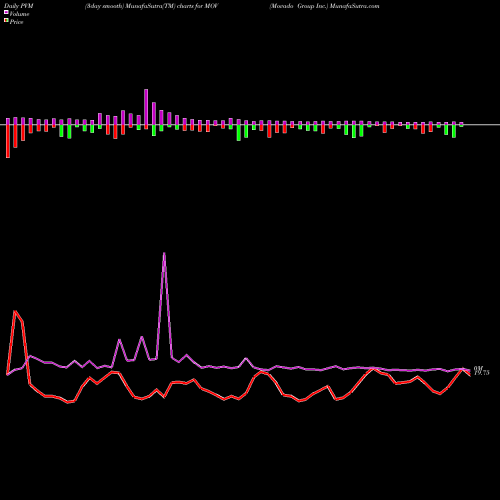
Task: Click the '(Movado Group Inc.) MunafaSutra.com' text
Action: tap(324, 6)
